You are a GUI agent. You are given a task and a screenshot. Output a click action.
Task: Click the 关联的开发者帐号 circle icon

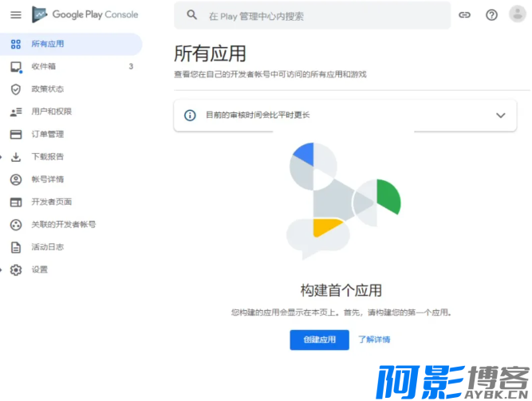pos(16,225)
